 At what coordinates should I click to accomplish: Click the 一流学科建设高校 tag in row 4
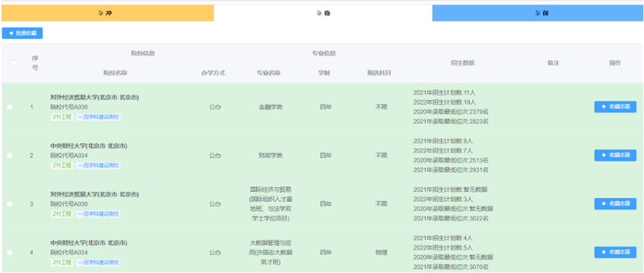[x=98, y=262]
